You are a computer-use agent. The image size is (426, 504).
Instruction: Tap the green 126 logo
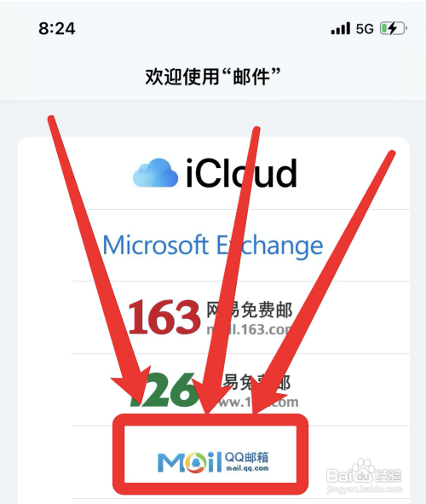tap(164, 390)
